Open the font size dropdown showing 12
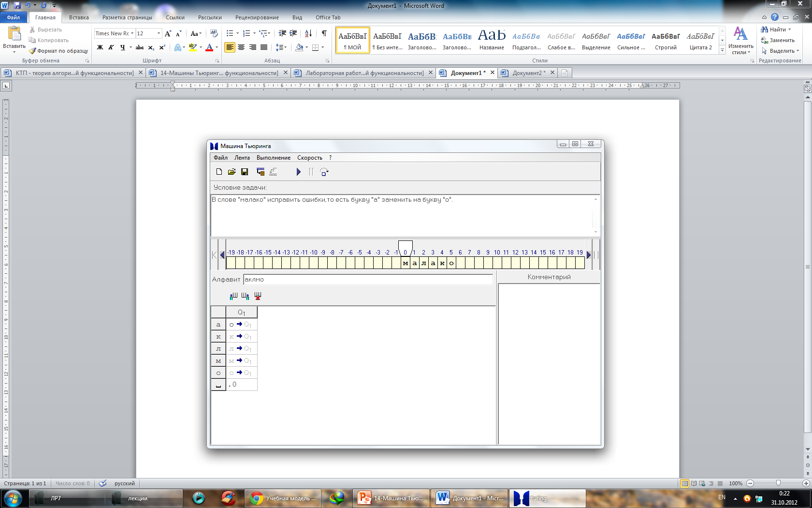Image resolution: width=812 pixels, height=508 pixels. (x=159, y=33)
